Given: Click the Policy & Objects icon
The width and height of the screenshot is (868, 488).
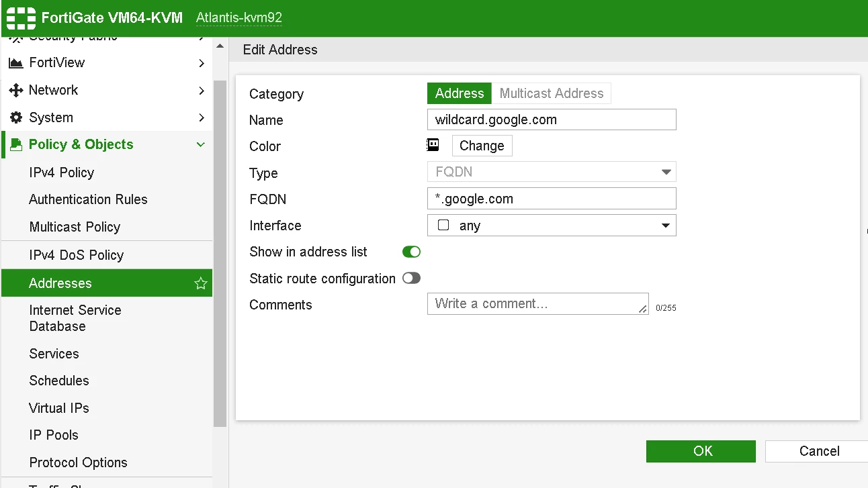Looking at the screenshot, I should pyautogui.click(x=16, y=144).
